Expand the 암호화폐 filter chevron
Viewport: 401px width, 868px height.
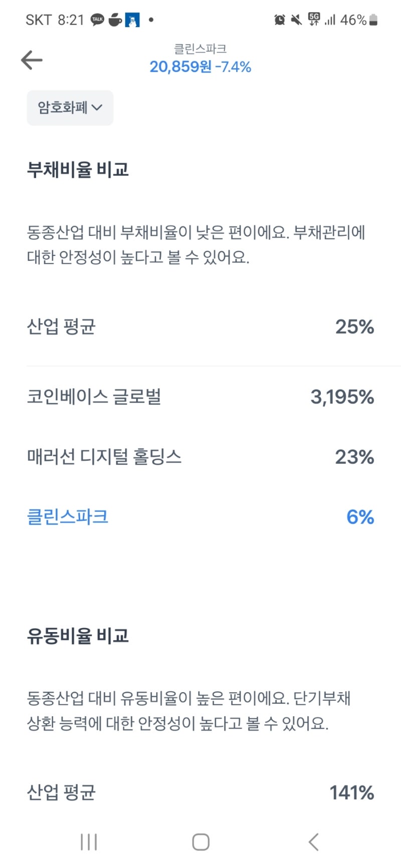99,108
